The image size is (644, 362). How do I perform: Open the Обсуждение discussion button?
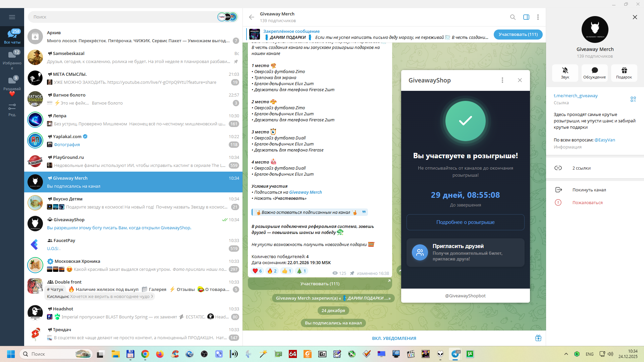594,73
